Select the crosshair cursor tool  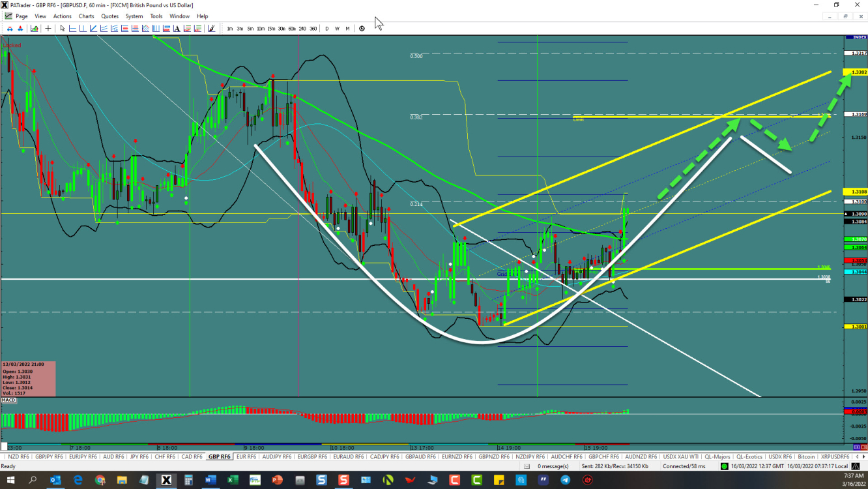click(x=48, y=29)
